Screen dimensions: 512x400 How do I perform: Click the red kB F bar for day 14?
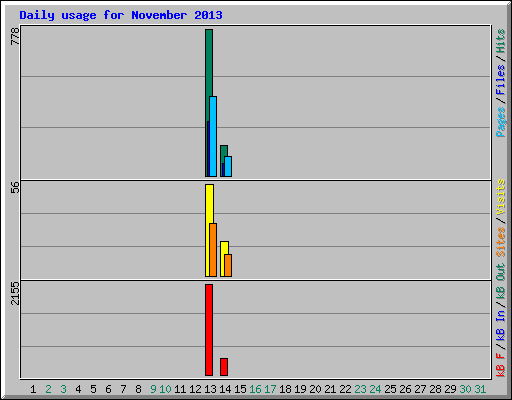224,367
